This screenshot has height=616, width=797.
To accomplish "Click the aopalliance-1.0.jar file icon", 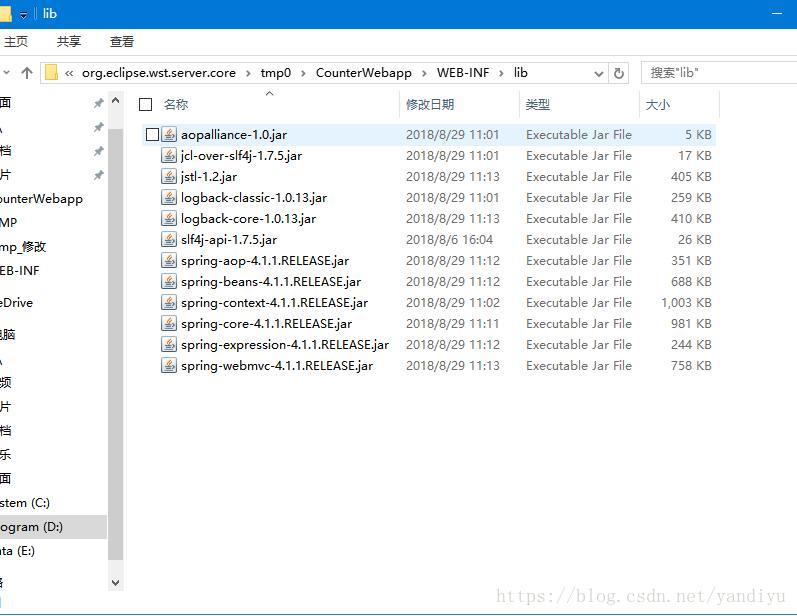I will click(169, 135).
